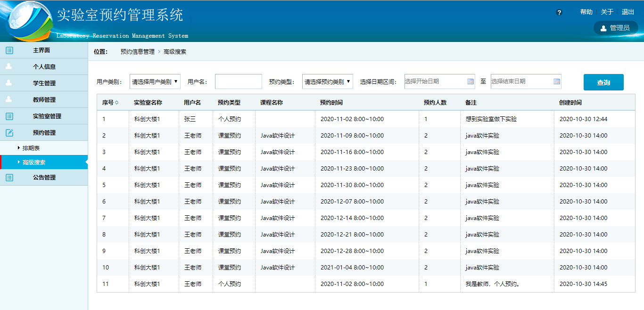Click reservation time 2020-11-16 8:00~10:00
Screen dimensions: 644x310
click(x=352, y=152)
